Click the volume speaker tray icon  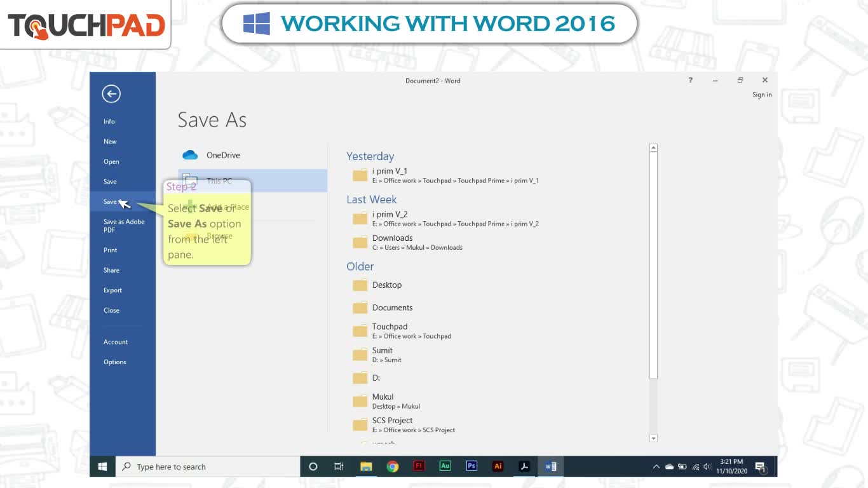coord(707,467)
